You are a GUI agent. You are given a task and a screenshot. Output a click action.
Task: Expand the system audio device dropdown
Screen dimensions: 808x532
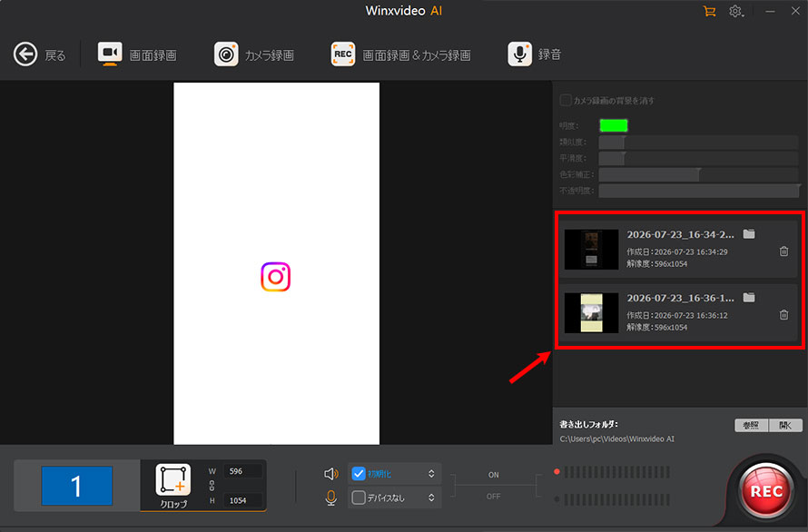point(431,473)
